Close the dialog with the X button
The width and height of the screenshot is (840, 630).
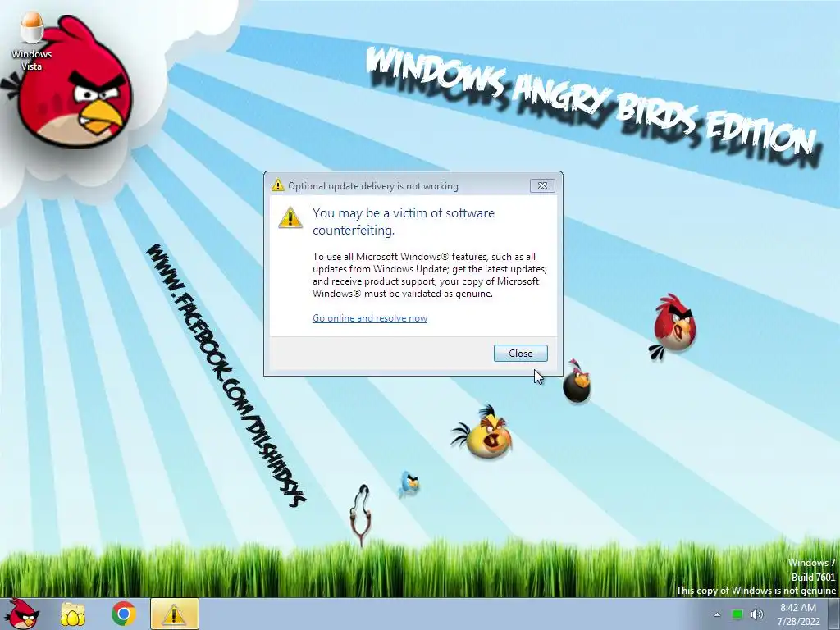(x=542, y=186)
